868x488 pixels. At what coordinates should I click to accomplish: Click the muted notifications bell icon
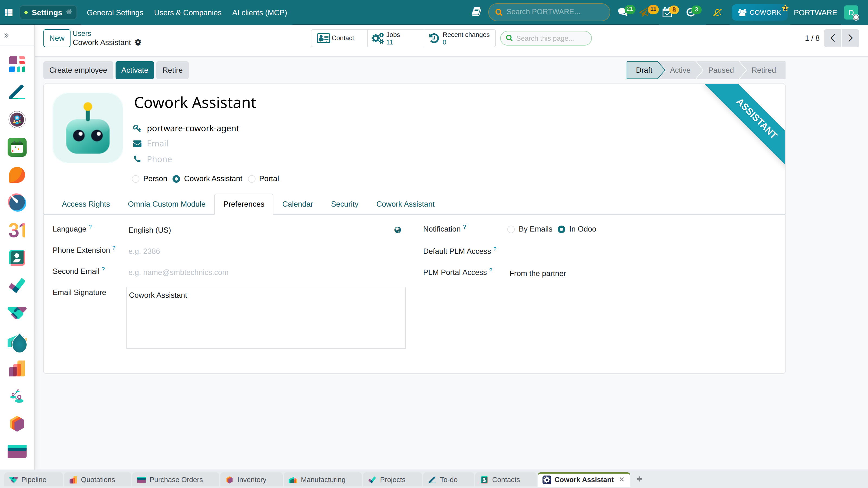tap(717, 12)
